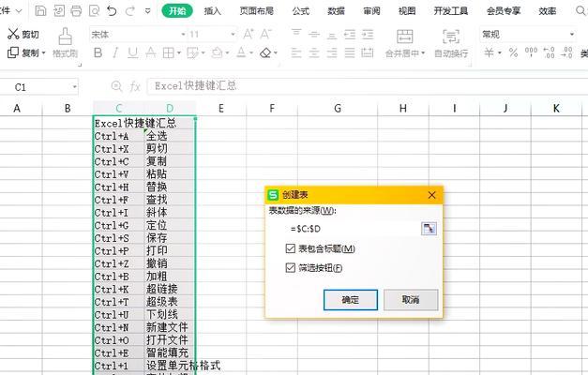
Task: Click cell containing 超链接
Action: 170,289
